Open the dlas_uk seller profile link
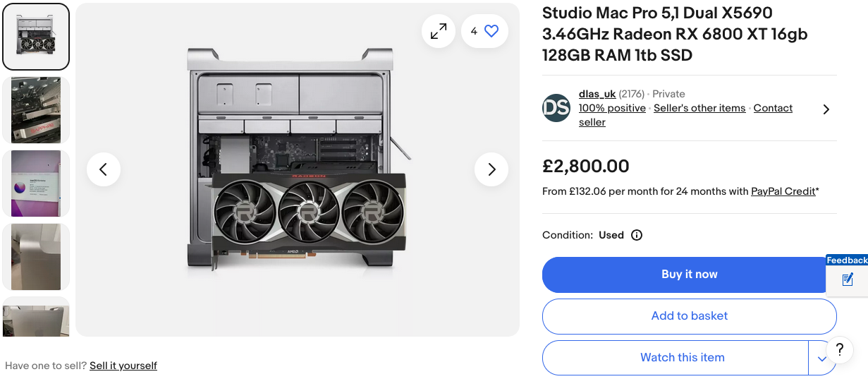The image size is (868, 379). click(x=597, y=94)
